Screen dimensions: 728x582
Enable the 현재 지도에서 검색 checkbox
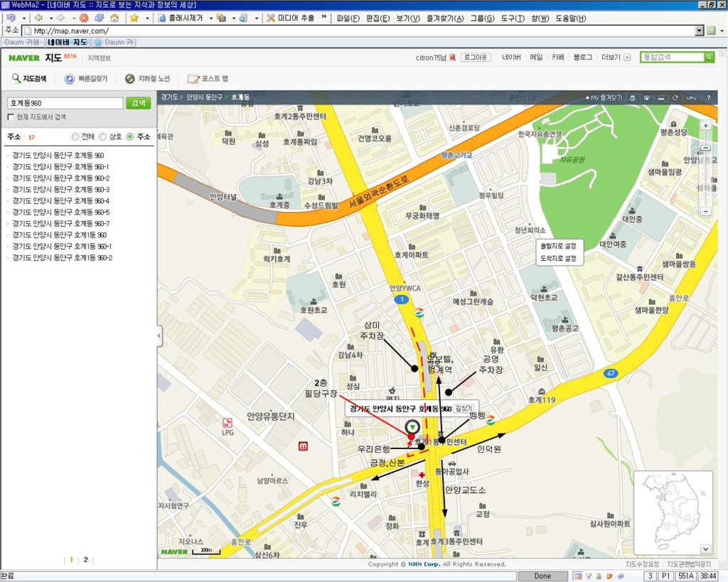pos(11,117)
